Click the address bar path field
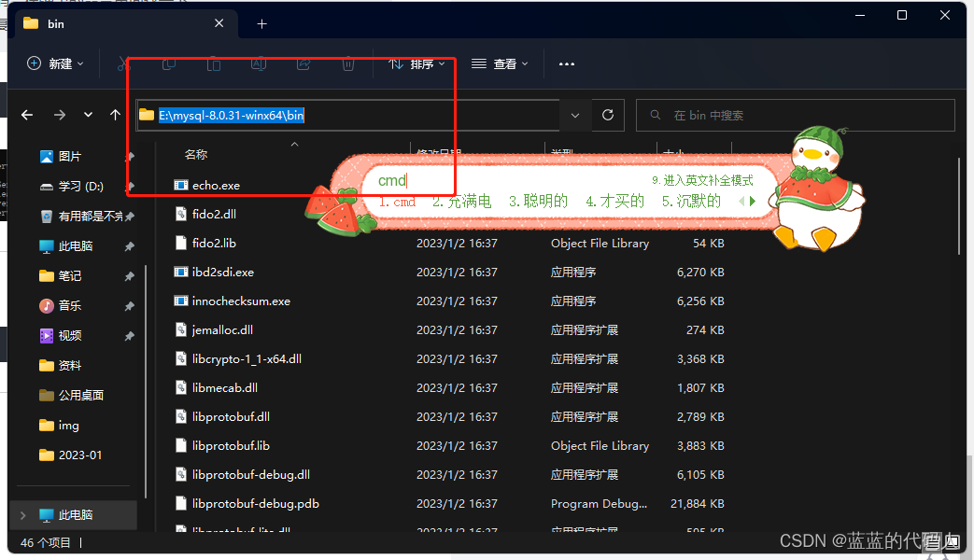The height and width of the screenshot is (560, 974). pyautogui.click(x=347, y=115)
